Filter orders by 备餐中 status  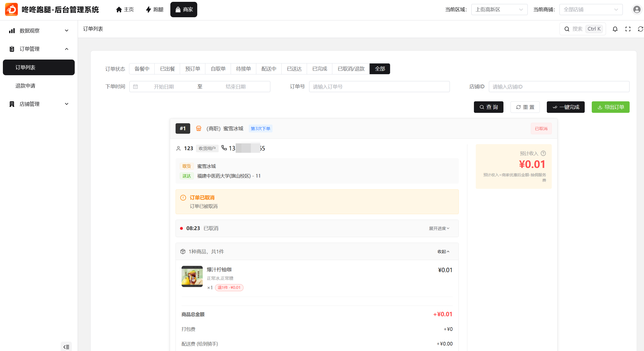click(x=142, y=69)
